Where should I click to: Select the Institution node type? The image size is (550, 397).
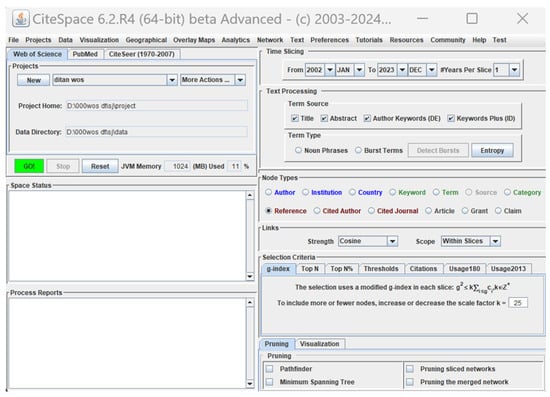pos(306,192)
